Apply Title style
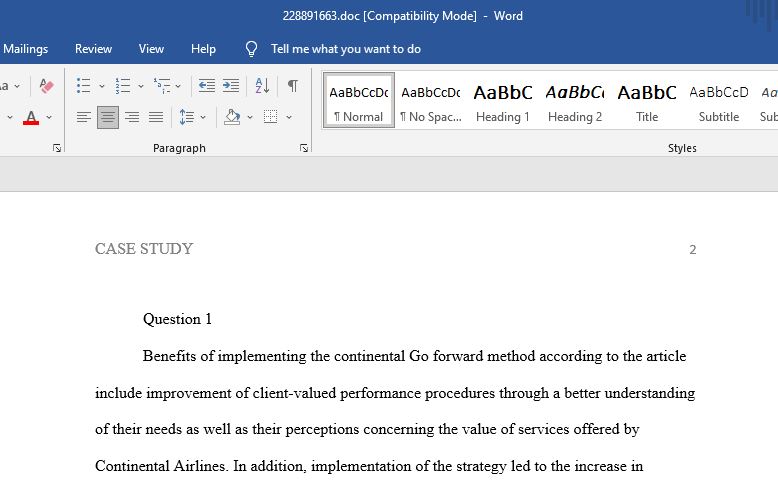778x488 pixels. click(647, 101)
